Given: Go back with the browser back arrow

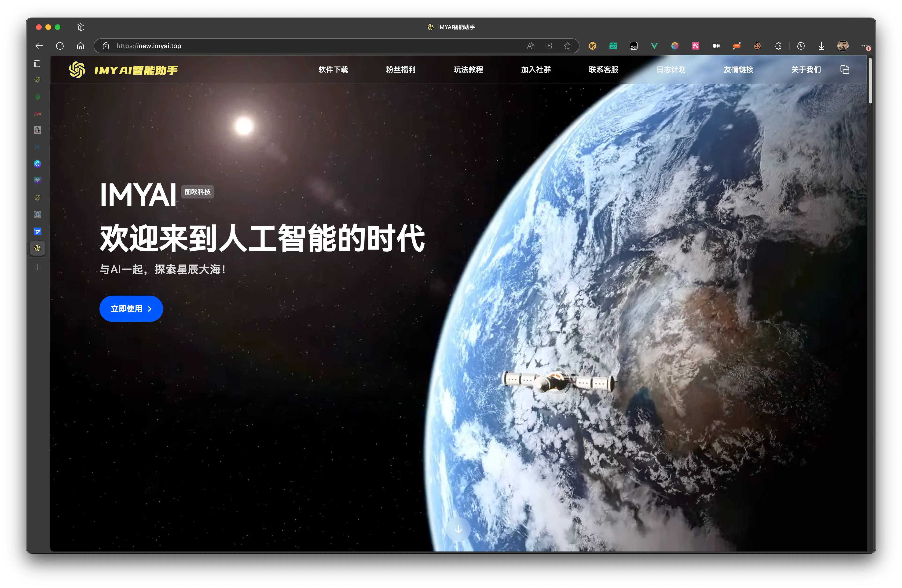Looking at the screenshot, I should click(x=39, y=46).
